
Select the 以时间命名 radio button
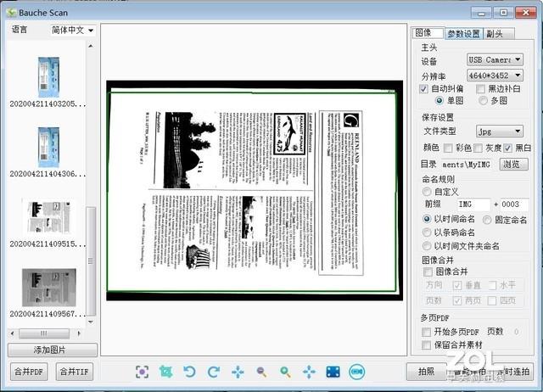(427, 219)
